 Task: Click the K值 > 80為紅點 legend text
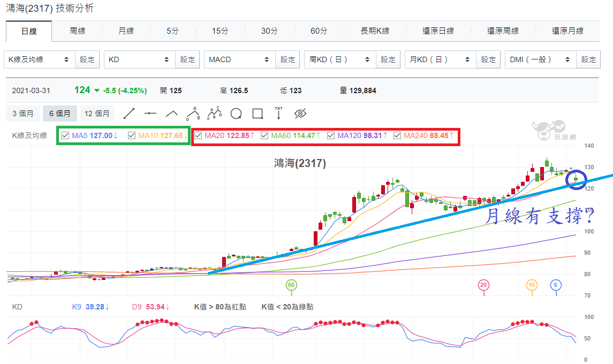[x=220, y=307]
